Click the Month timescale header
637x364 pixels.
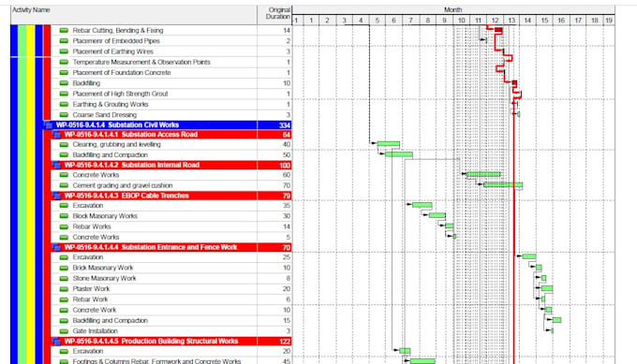coord(453,9)
